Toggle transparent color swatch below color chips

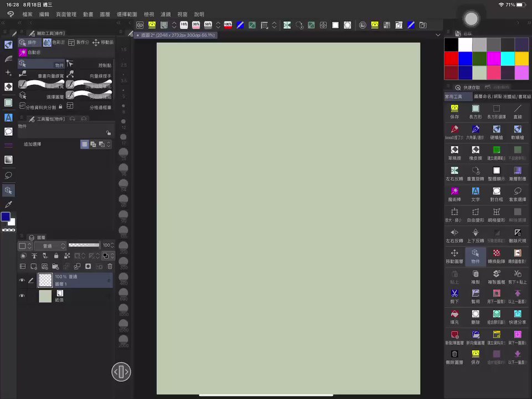8,230
